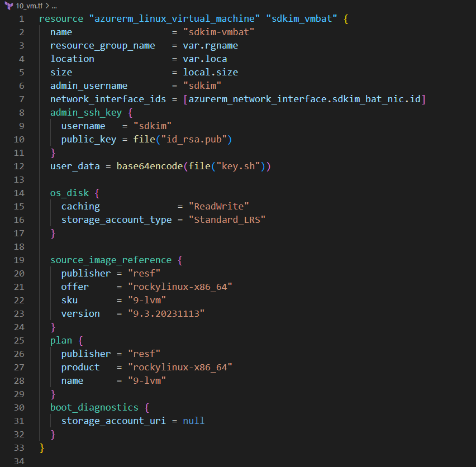Click the "9.3.20231113" version string
This screenshot has width=476, height=467.
point(166,313)
